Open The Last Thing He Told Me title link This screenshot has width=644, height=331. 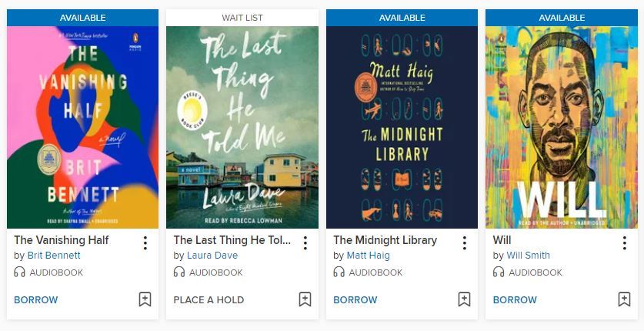(x=232, y=240)
